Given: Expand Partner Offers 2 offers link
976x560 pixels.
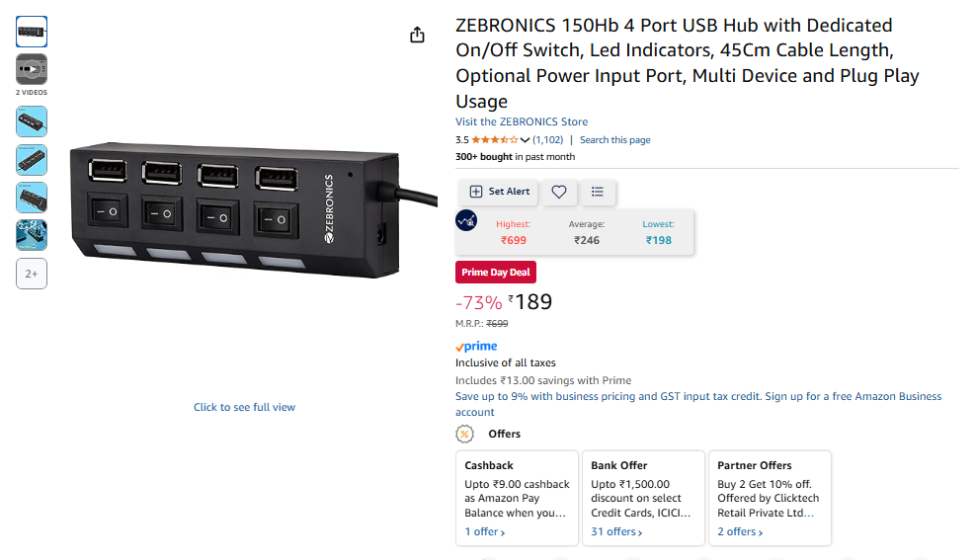Looking at the screenshot, I should click(x=741, y=532).
